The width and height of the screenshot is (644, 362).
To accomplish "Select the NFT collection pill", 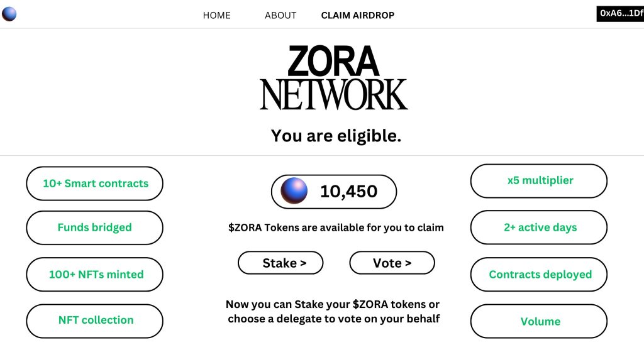I will 94,321.
